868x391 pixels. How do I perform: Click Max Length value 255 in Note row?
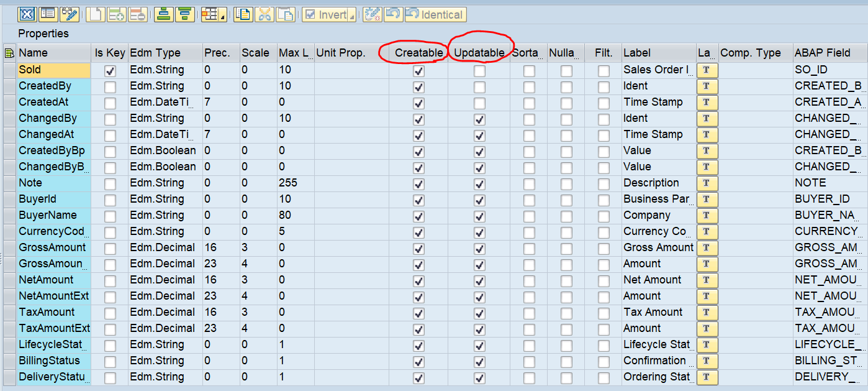click(295, 183)
